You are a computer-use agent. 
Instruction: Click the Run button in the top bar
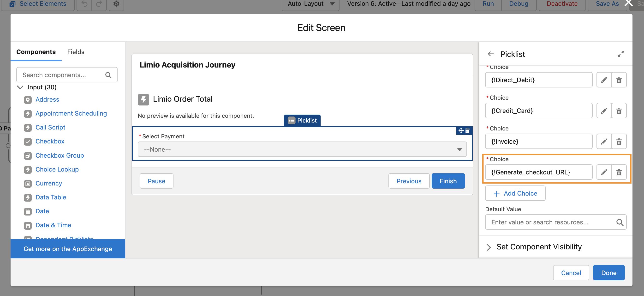pos(488,4)
